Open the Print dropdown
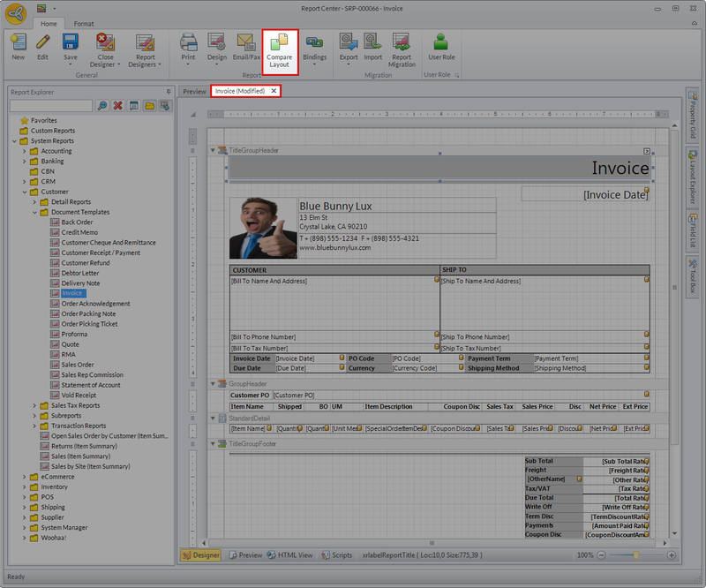Image resolution: width=706 pixels, height=588 pixels. tap(188, 64)
